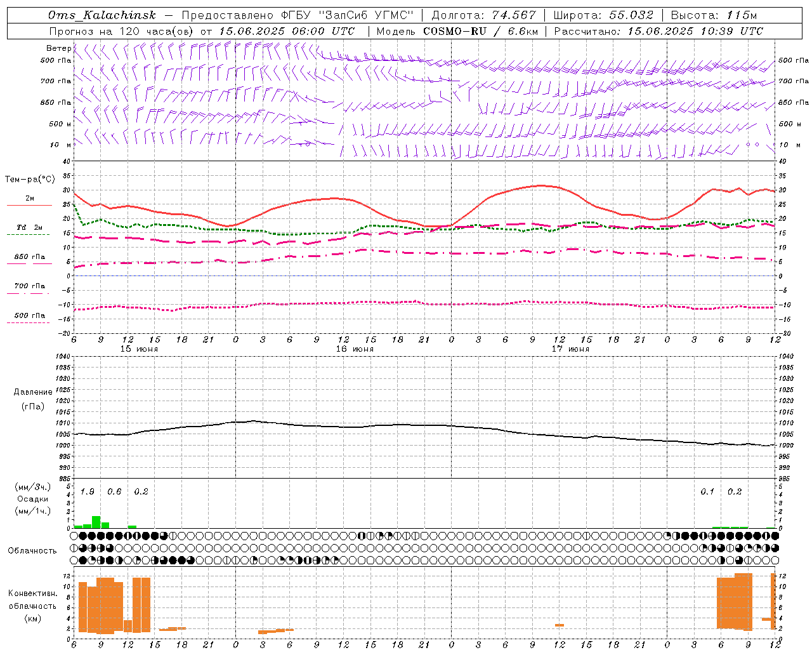Screen dimensions: 812x650
Task: Click the date label "17 июня"
Action: pyautogui.click(x=570, y=349)
